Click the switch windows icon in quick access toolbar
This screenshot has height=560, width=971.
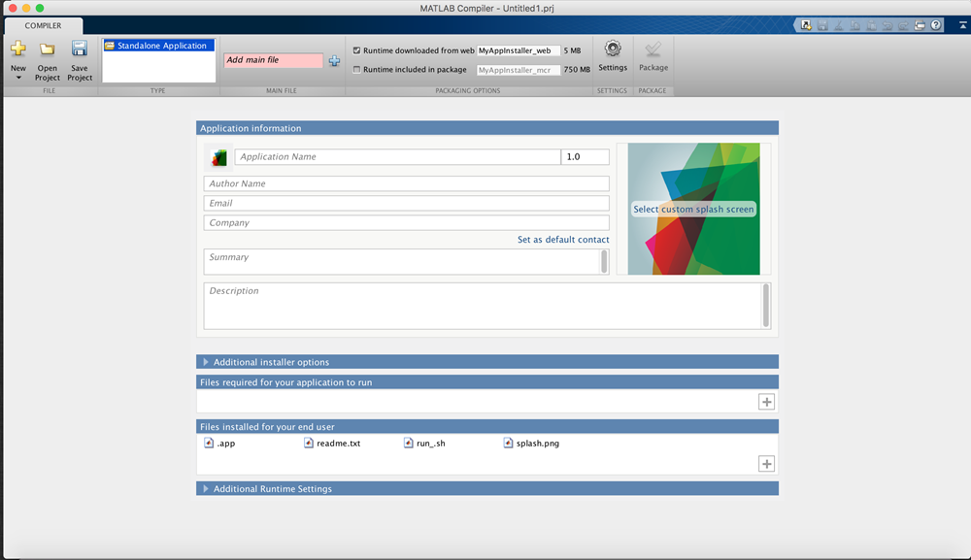920,25
